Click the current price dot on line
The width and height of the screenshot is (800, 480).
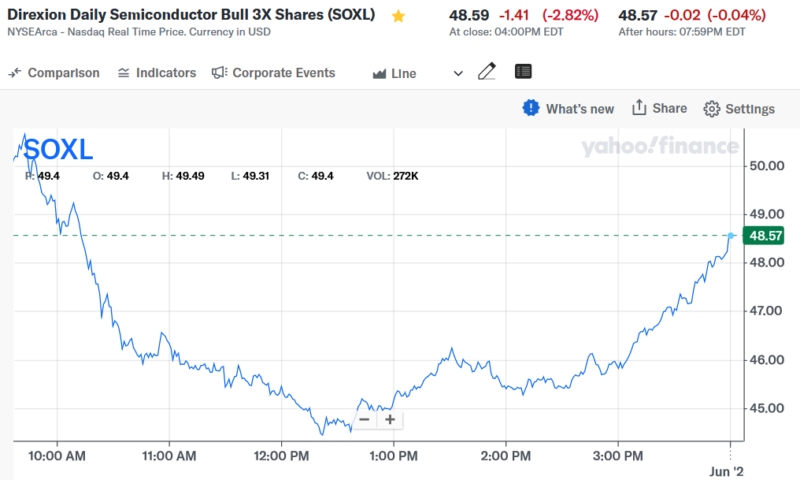[731, 236]
